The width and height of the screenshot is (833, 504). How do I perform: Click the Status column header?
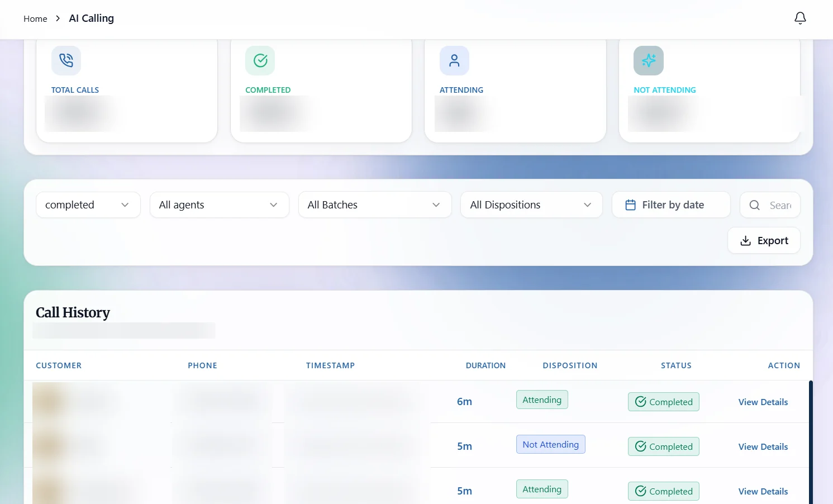676,365
